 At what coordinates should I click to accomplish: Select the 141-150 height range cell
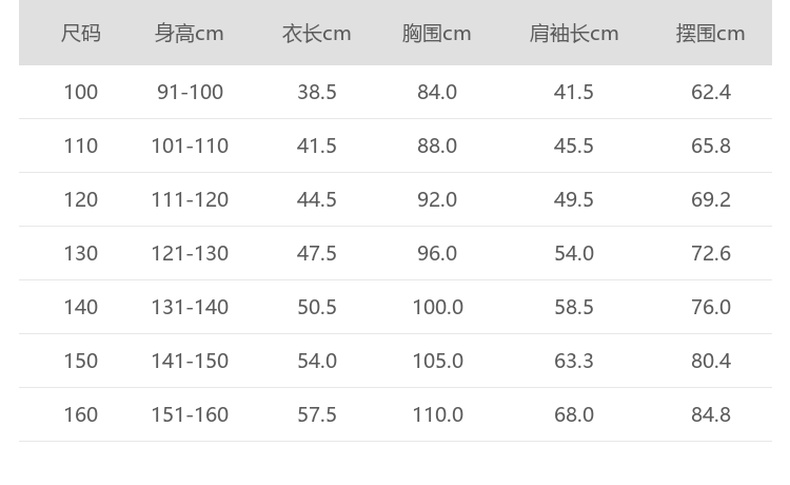[190, 361]
